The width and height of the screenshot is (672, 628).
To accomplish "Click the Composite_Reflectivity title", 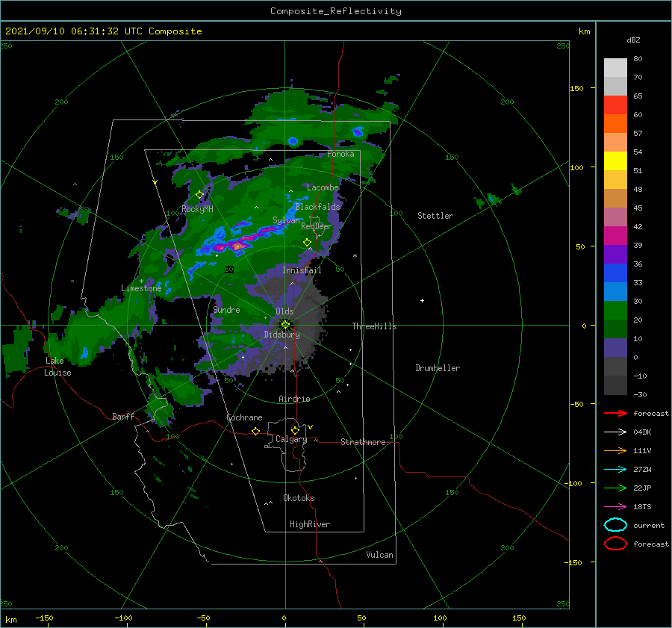I will (336, 11).
